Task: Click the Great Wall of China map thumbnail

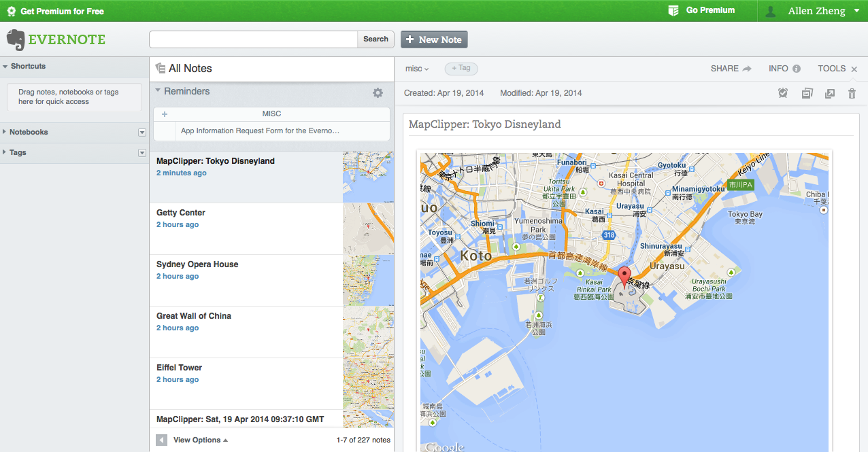Action: pos(368,332)
